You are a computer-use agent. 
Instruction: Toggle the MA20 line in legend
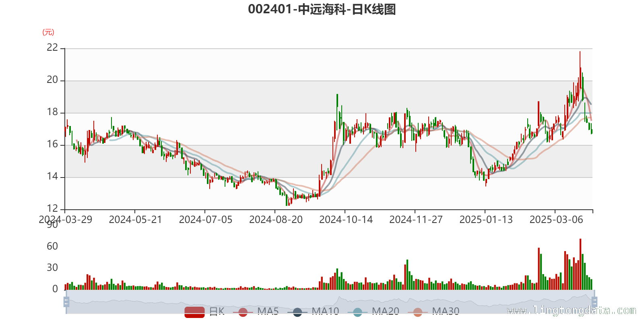[374, 312]
